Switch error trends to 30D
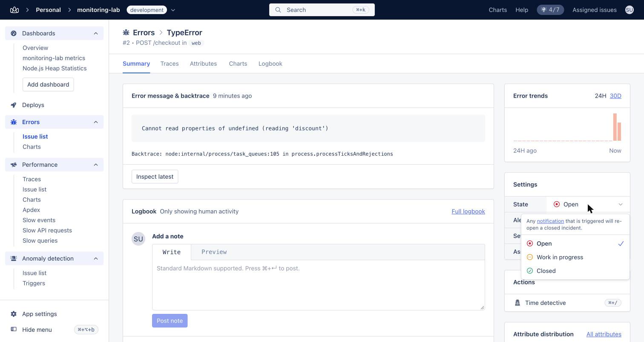The image size is (644, 342). pyautogui.click(x=615, y=96)
